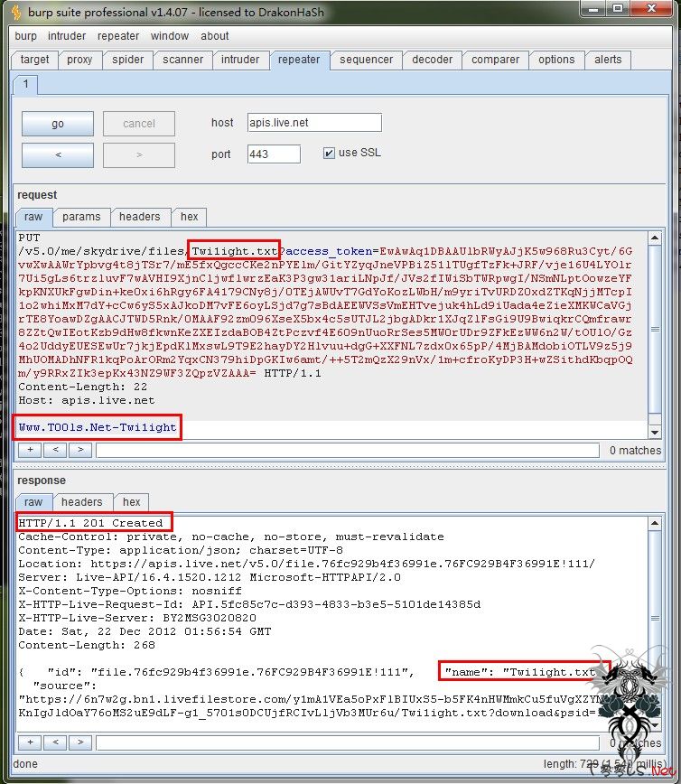Click the Server: Live-API header line
The width and height of the screenshot is (681, 784).
point(210,577)
